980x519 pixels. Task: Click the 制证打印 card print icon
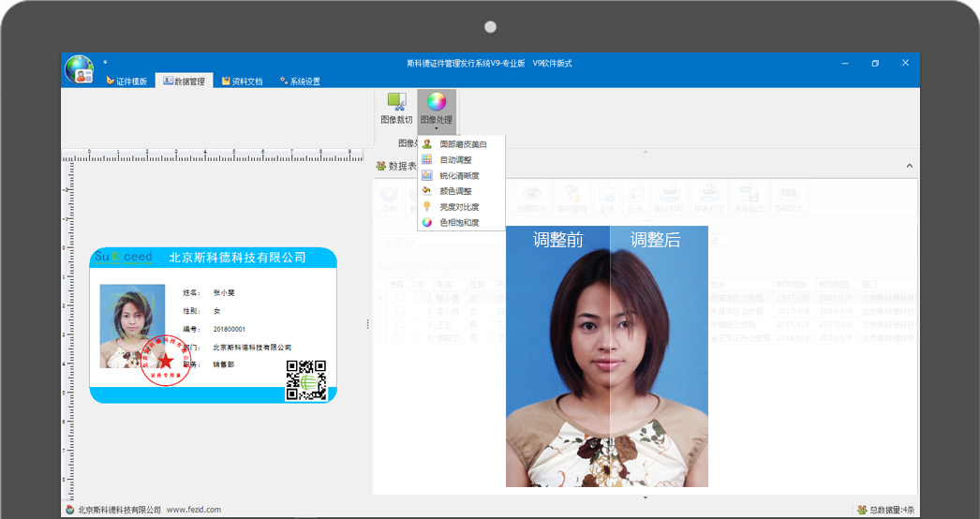click(669, 199)
